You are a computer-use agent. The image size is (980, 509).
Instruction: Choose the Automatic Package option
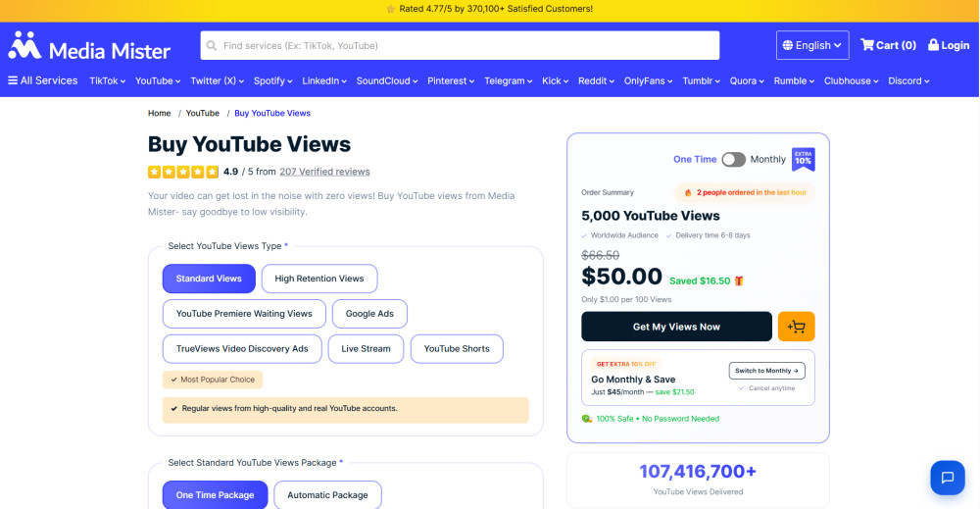pos(327,494)
